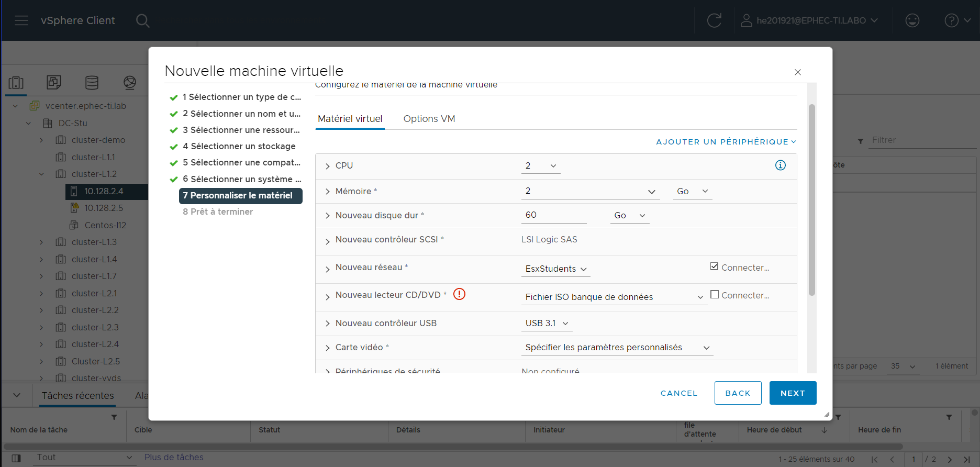This screenshot has width=980, height=467.
Task: Switch to Networking inventory icon
Action: pos(130,82)
